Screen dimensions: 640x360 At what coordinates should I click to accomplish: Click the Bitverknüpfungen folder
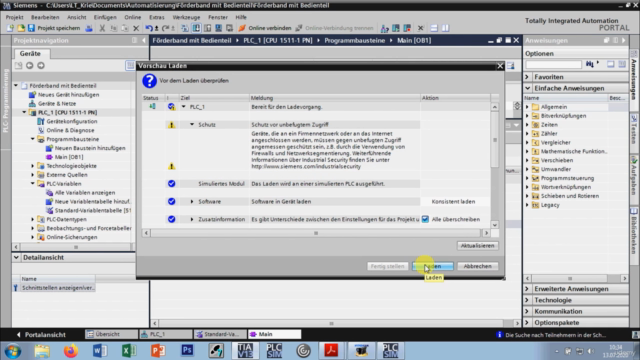563,116
